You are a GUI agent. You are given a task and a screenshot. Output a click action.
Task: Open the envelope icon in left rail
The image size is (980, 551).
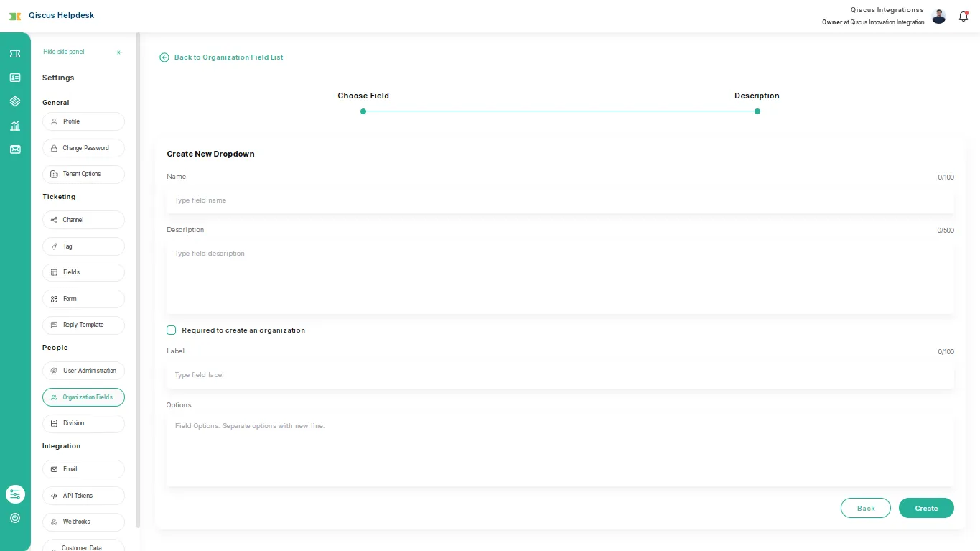(15, 149)
